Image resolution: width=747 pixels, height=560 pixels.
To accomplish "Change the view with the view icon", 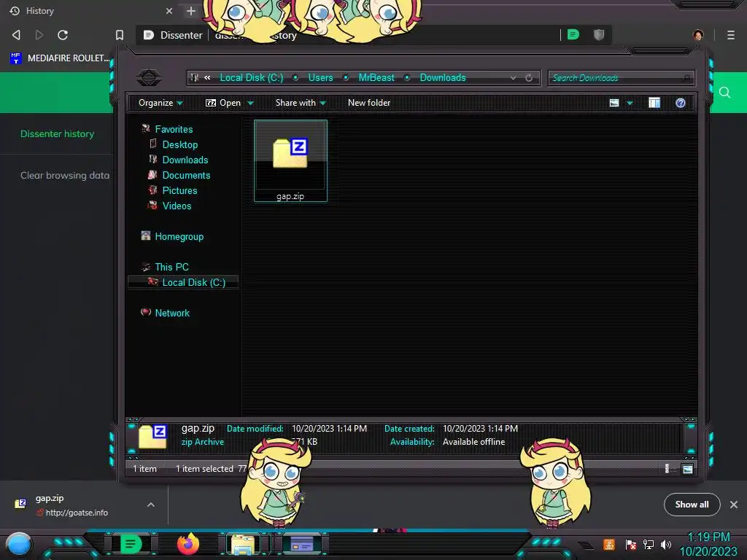I will point(614,103).
